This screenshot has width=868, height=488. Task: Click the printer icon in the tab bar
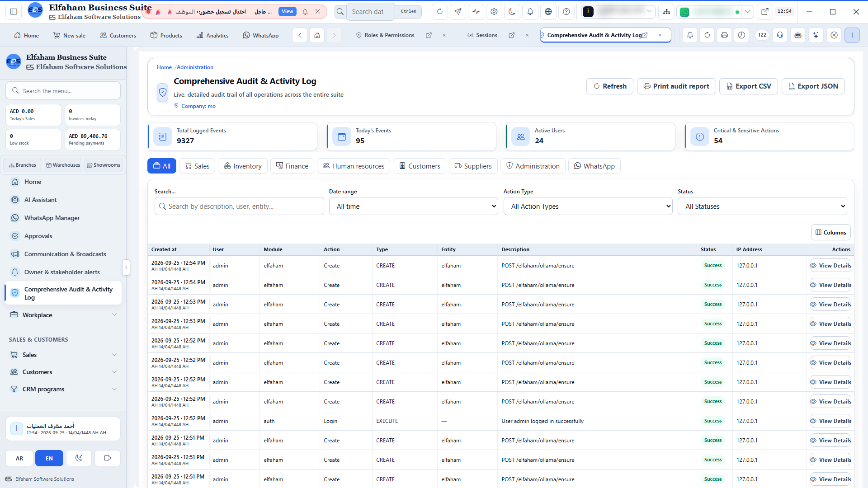coord(724,35)
